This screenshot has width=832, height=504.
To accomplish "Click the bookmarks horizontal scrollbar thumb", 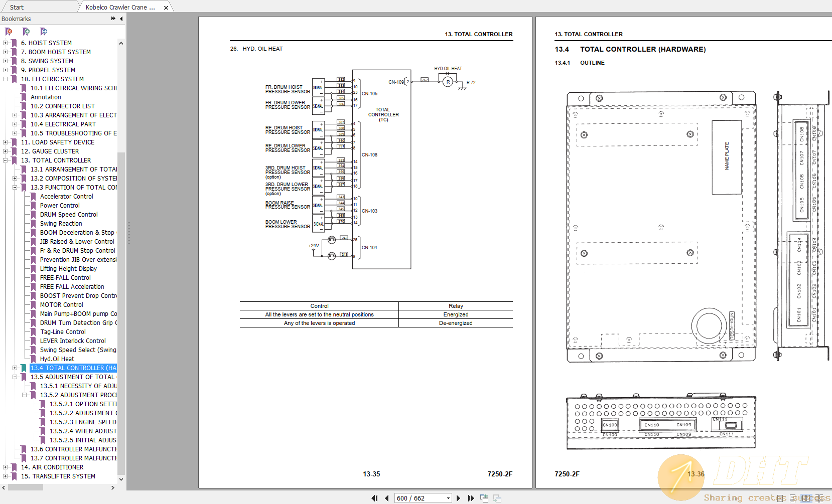I will point(25,487).
